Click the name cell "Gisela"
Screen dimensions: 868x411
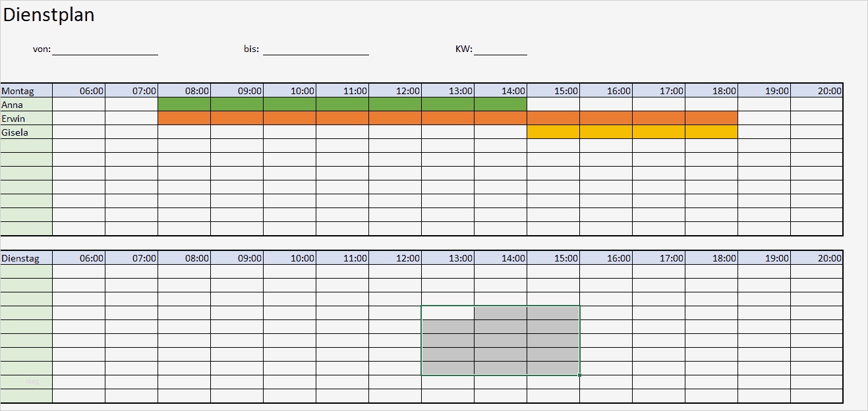pos(26,132)
